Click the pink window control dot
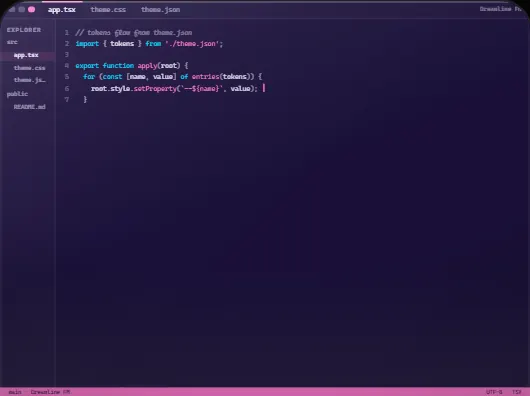This screenshot has height=396, width=530. 31,9
